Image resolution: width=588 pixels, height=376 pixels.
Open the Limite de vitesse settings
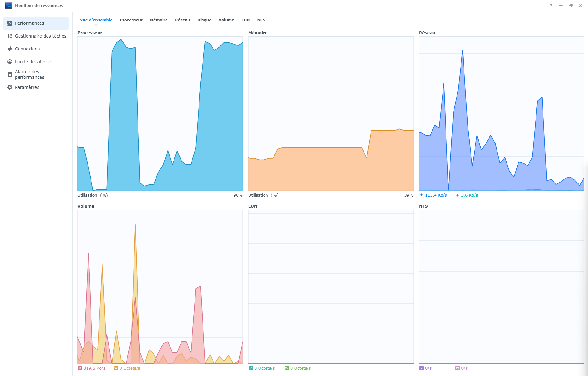coord(33,62)
